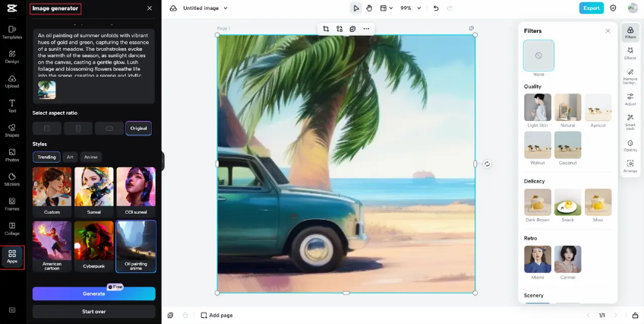The width and height of the screenshot is (644, 324).
Task: Apply the Apricot filter
Action: pyautogui.click(x=598, y=107)
